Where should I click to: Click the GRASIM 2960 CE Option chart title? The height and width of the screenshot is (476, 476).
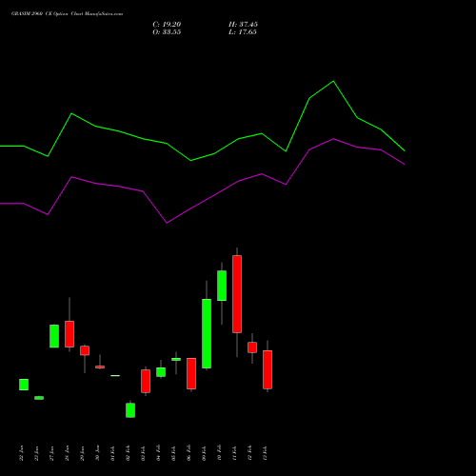67,14
